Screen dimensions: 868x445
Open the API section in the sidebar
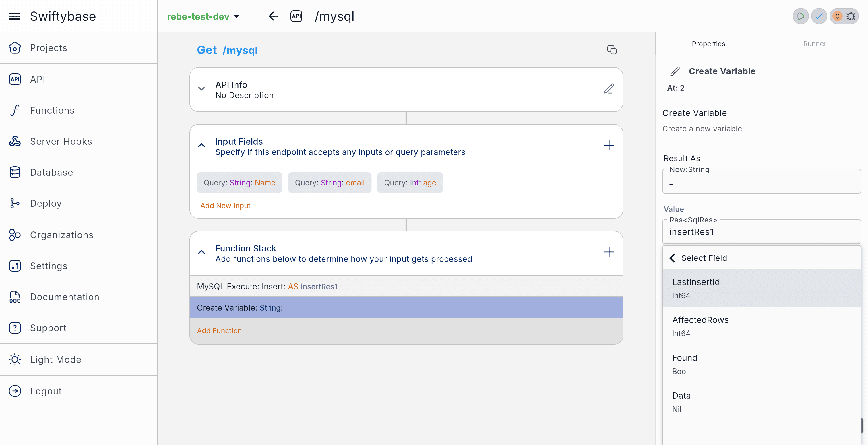[79, 79]
